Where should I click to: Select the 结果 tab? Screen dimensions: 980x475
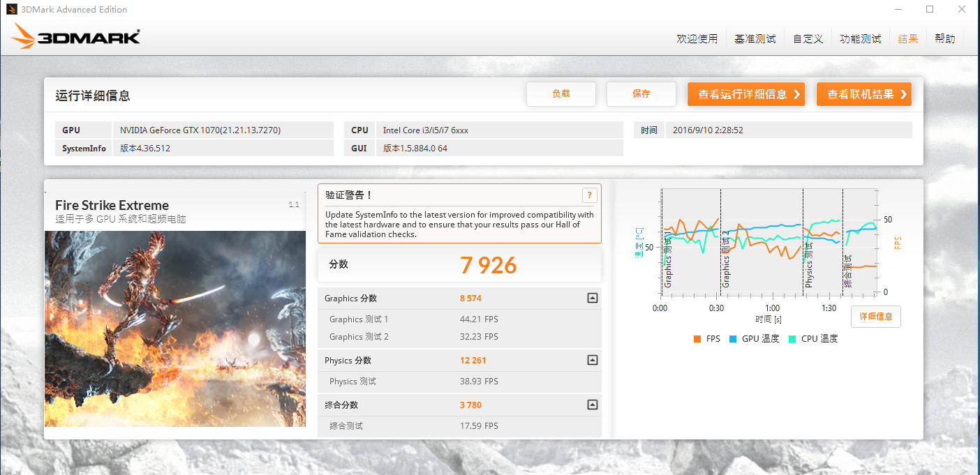[x=907, y=38]
